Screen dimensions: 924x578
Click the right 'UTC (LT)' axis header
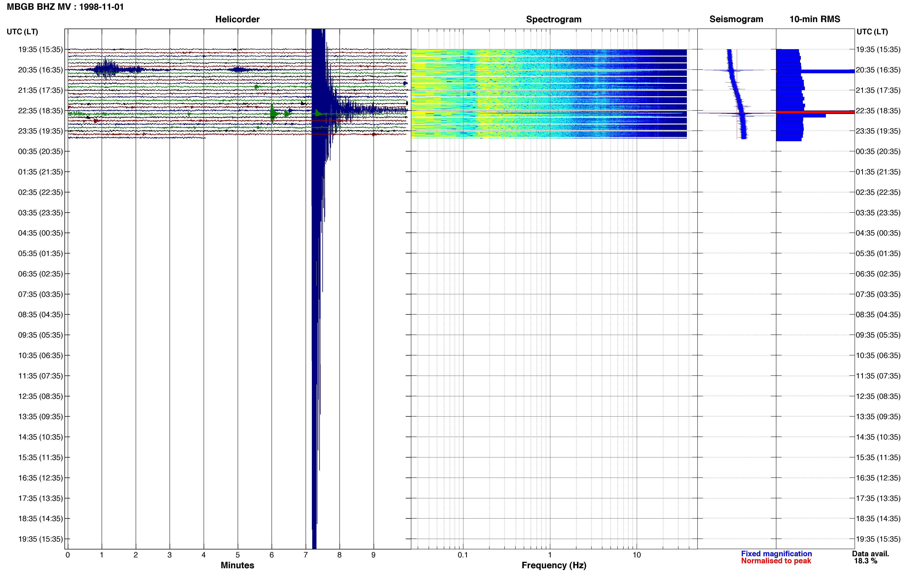[x=872, y=32]
